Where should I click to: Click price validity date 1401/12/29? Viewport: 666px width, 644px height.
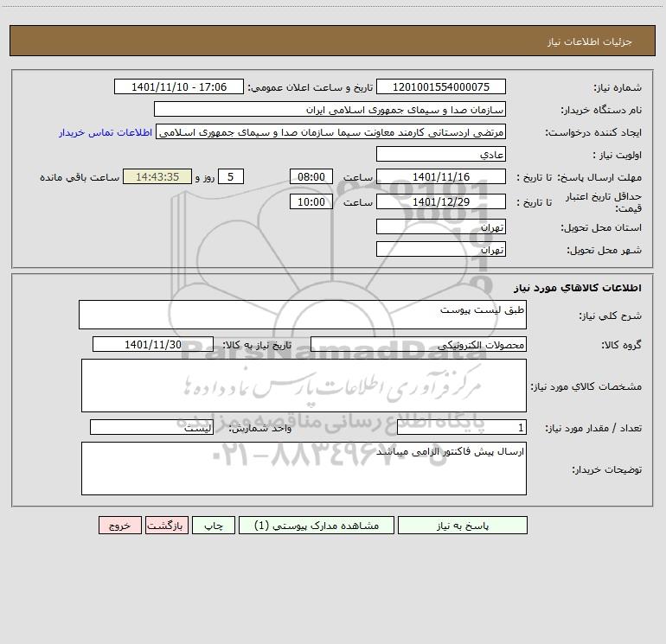click(441, 201)
